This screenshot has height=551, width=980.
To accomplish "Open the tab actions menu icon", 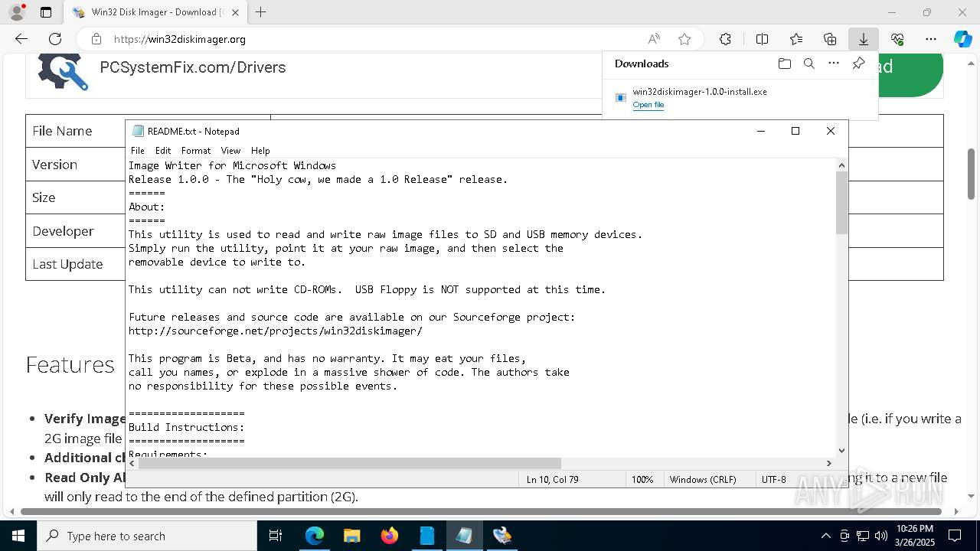I will coord(46,12).
